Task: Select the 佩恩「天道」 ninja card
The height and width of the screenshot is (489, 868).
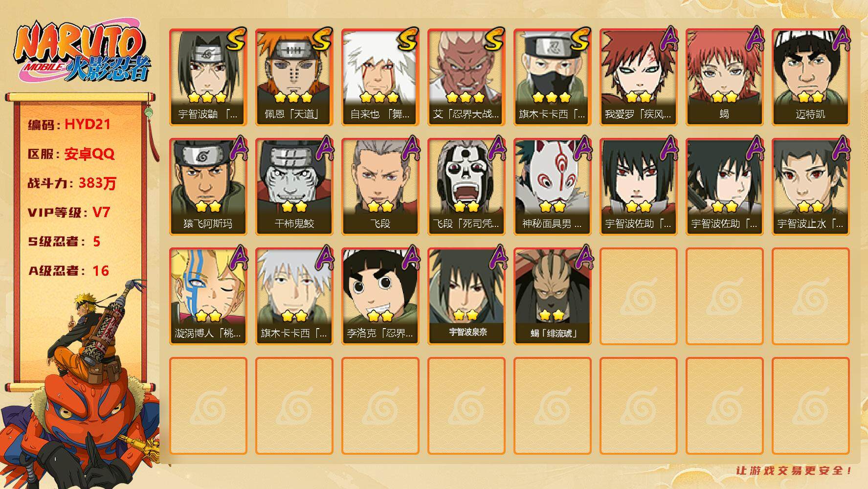Action: [x=294, y=77]
